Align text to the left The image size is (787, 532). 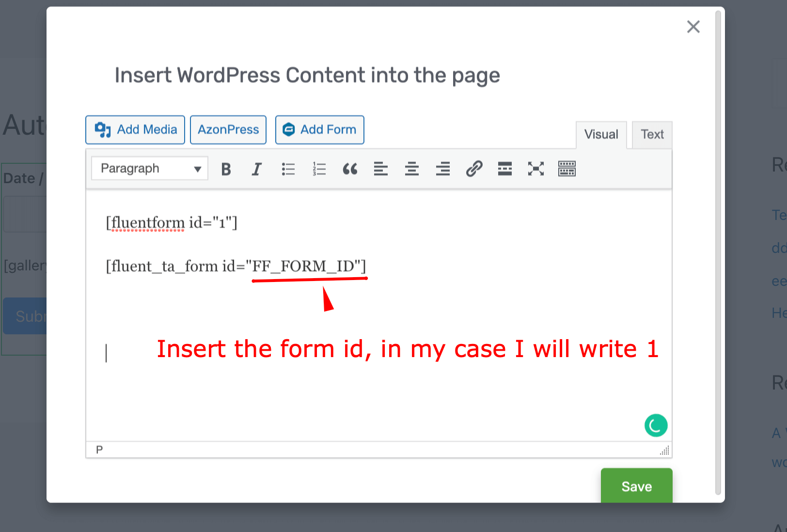click(x=381, y=169)
